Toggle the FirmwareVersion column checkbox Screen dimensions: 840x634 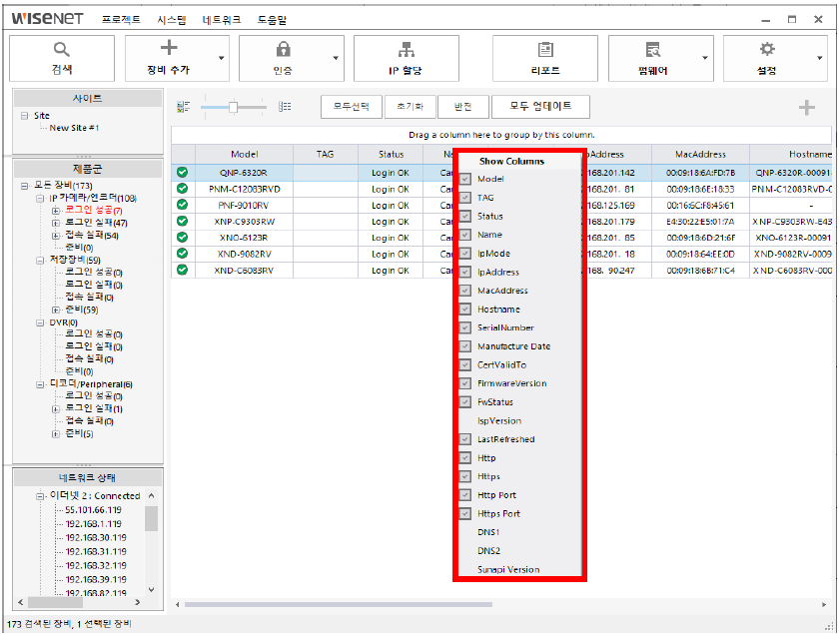pos(465,383)
